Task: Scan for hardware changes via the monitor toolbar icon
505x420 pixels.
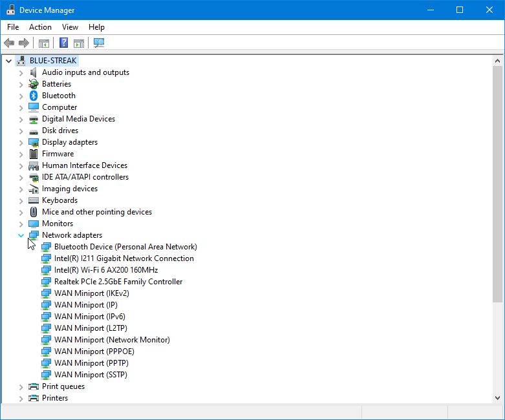Action: [x=99, y=43]
